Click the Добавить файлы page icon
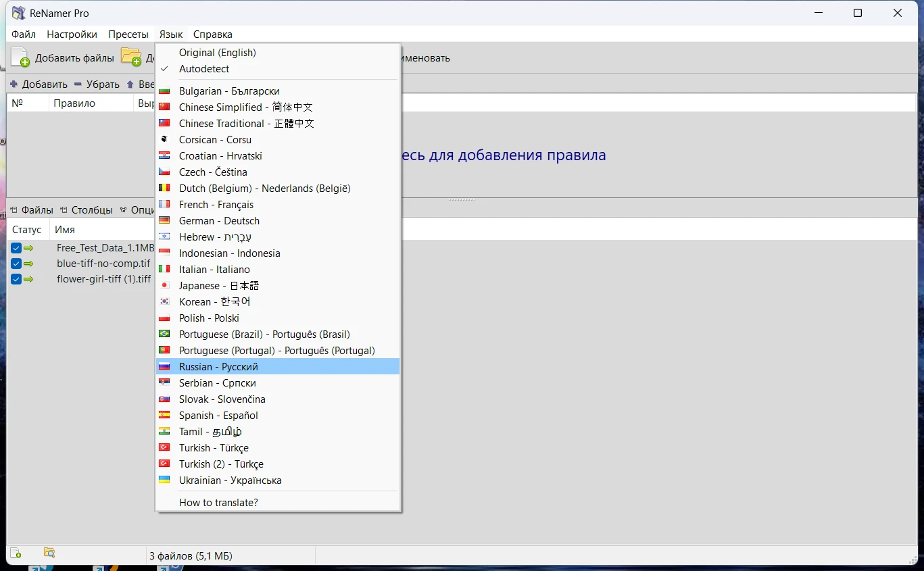The width and height of the screenshot is (924, 571). [20, 57]
